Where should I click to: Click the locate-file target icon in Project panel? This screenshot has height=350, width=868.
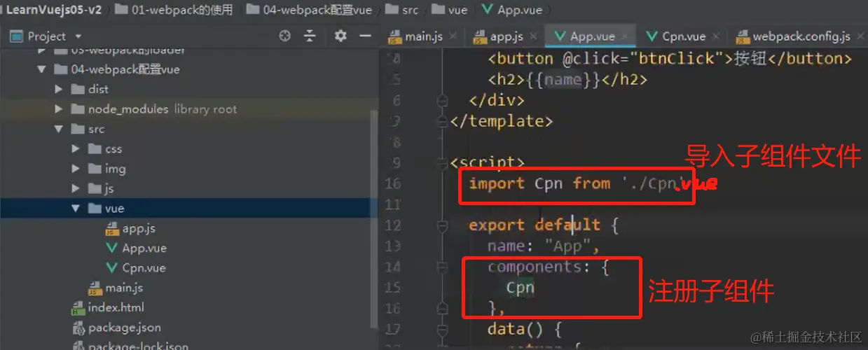click(284, 36)
